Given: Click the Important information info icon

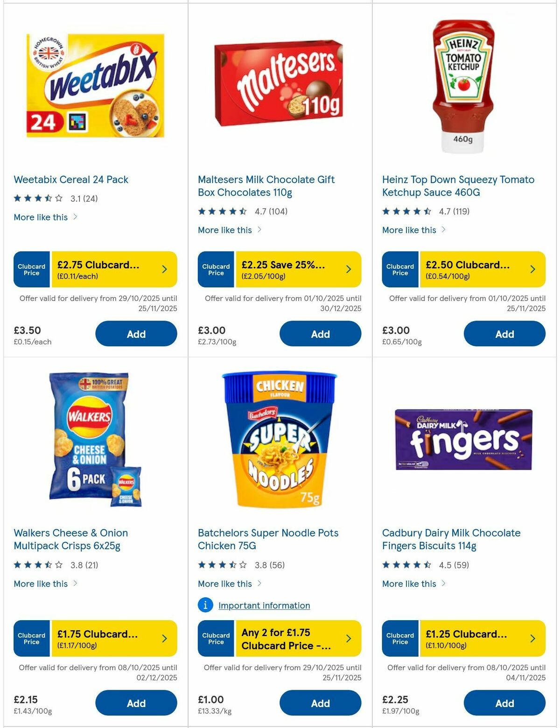Looking at the screenshot, I should tap(205, 605).
